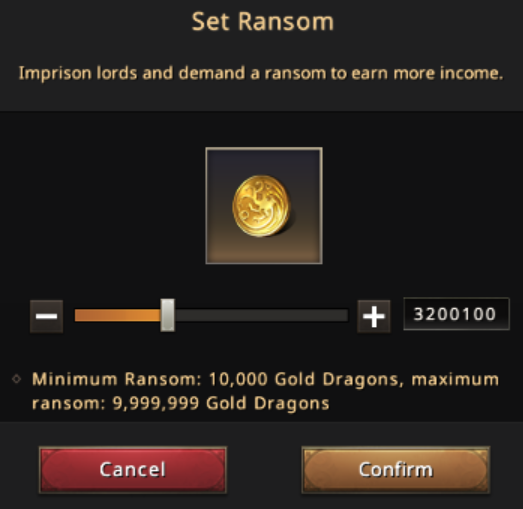Click the Set Ransom dialog title

(x=263, y=22)
